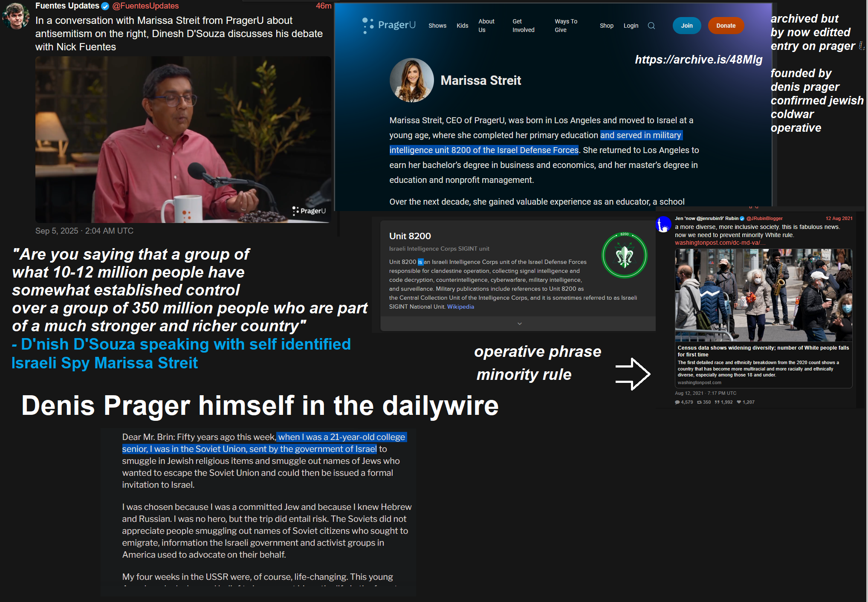This screenshot has width=868, height=602.
Task: Click the quotes icon showing 1,992
Action: (x=717, y=402)
